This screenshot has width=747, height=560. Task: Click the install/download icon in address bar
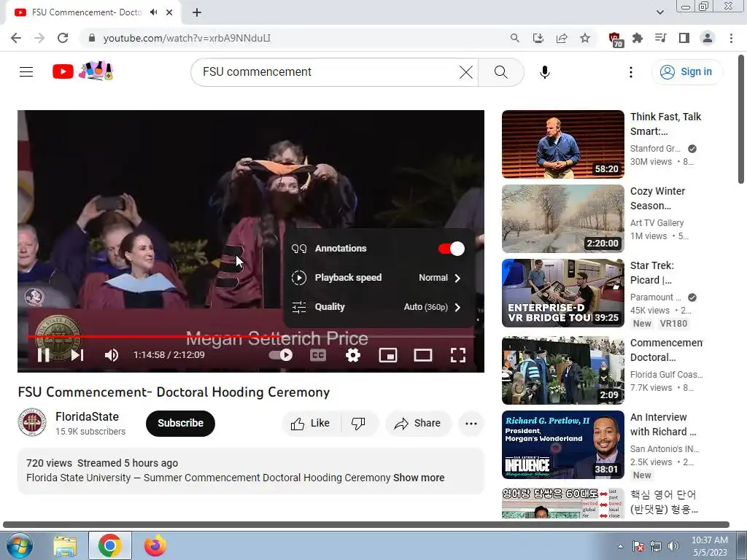click(x=538, y=38)
